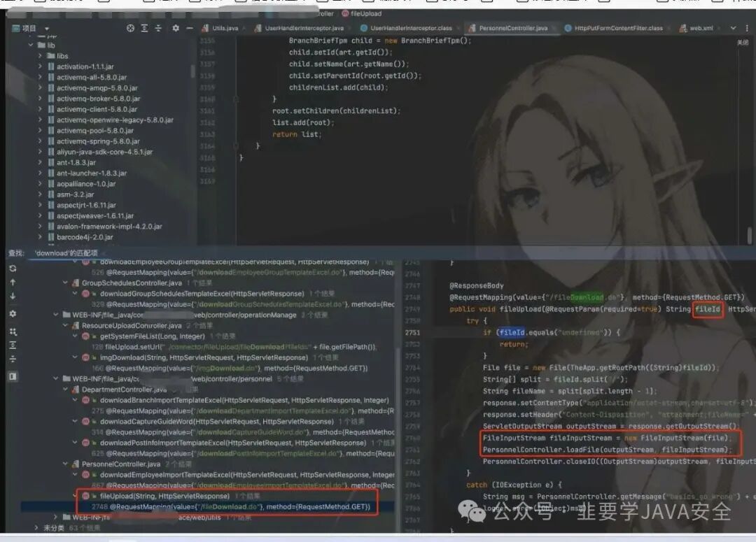The width and height of the screenshot is (756, 542).
Task: Toggle group-by icon in find results sidebar
Action: (13, 331)
